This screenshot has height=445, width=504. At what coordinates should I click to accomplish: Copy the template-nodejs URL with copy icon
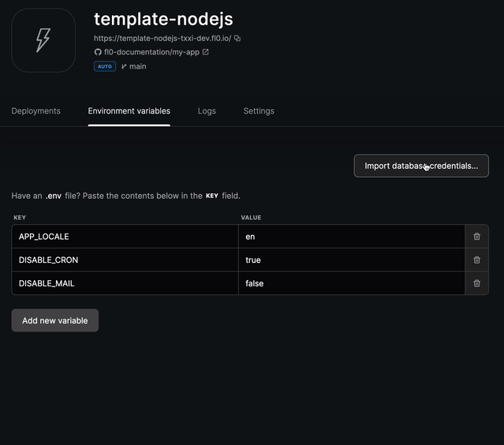pos(237,38)
